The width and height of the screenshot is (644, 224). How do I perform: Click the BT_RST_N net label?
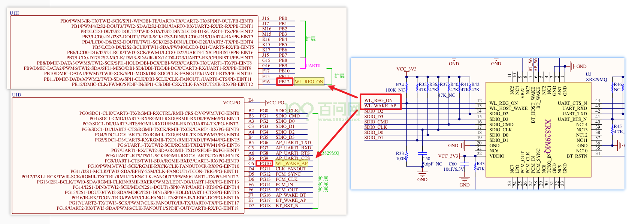click(x=287, y=206)
